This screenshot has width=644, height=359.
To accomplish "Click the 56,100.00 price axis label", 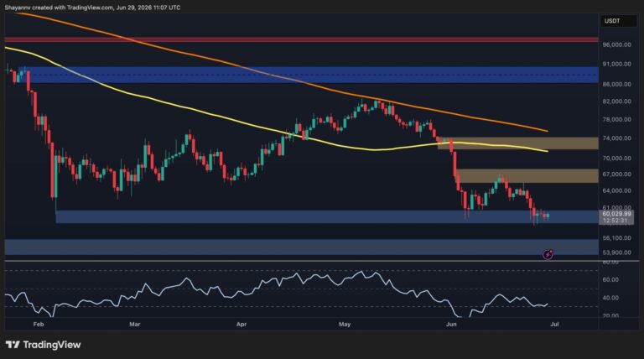I will pos(616,238).
